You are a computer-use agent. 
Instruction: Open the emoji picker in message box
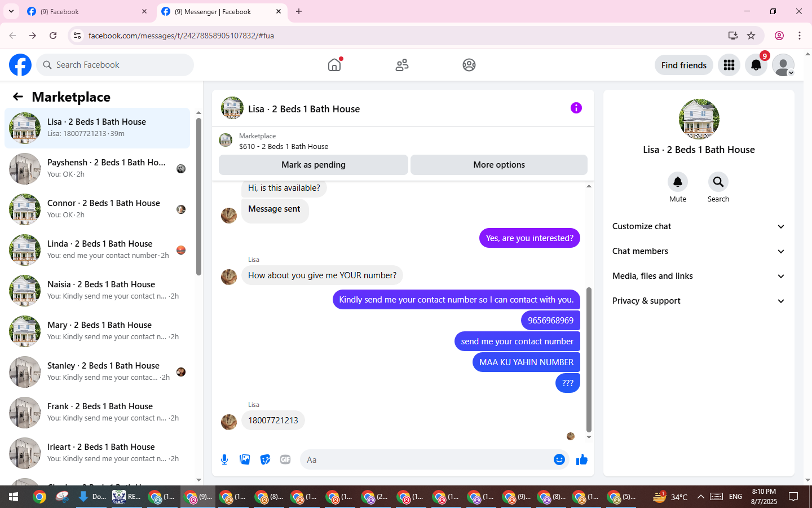tap(559, 459)
